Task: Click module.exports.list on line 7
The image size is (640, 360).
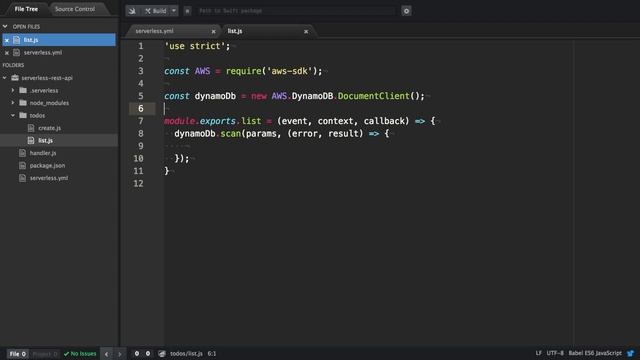Action: (x=212, y=121)
